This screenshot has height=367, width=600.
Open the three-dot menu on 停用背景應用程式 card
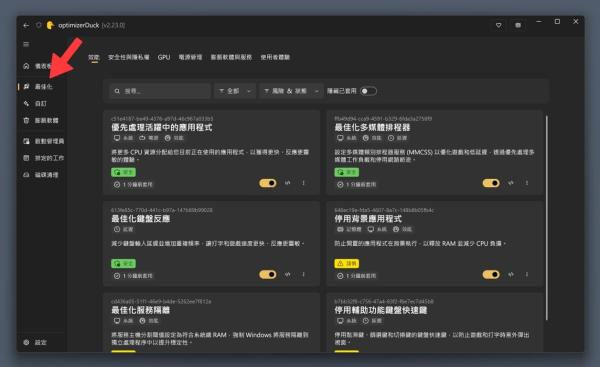click(x=527, y=274)
